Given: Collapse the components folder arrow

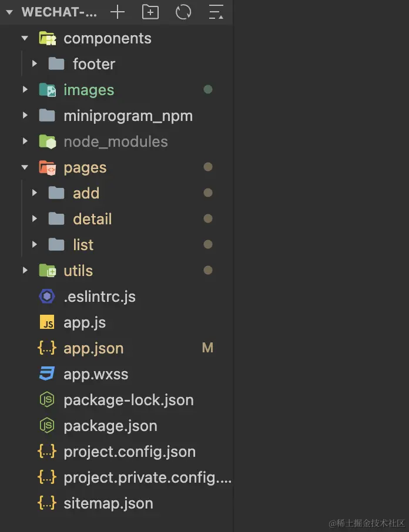Looking at the screenshot, I should [25, 38].
